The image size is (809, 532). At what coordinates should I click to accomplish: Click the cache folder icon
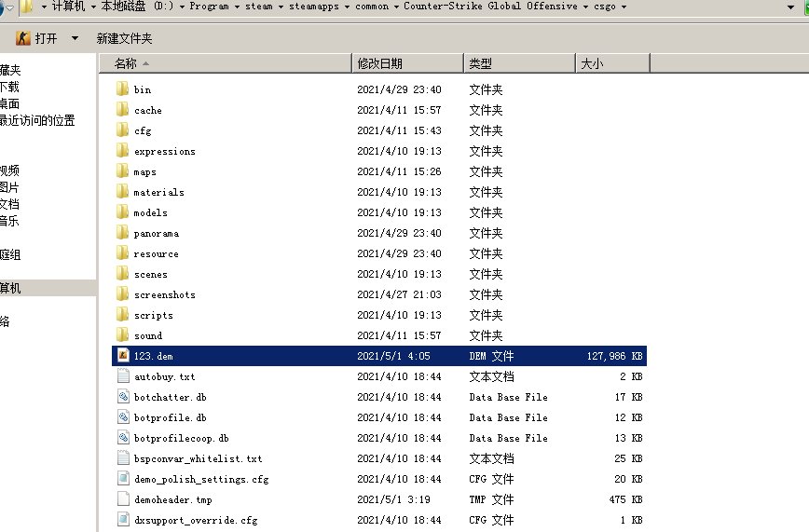(x=122, y=109)
